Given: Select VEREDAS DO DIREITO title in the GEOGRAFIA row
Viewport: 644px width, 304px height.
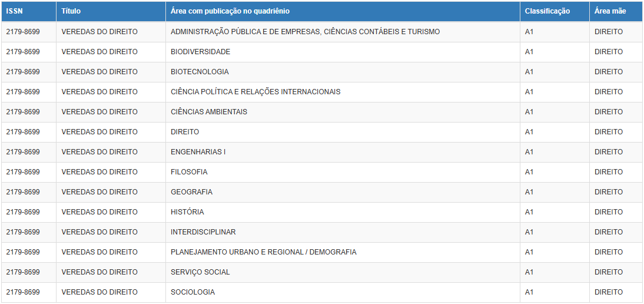Looking at the screenshot, I should [x=99, y=192].
